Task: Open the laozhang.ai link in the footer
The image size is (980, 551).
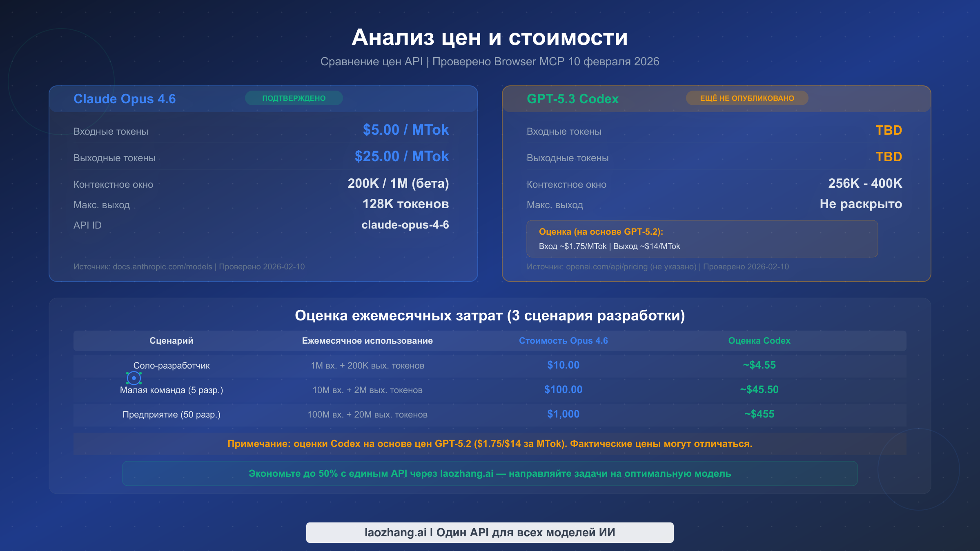Action: click(490, 532)
